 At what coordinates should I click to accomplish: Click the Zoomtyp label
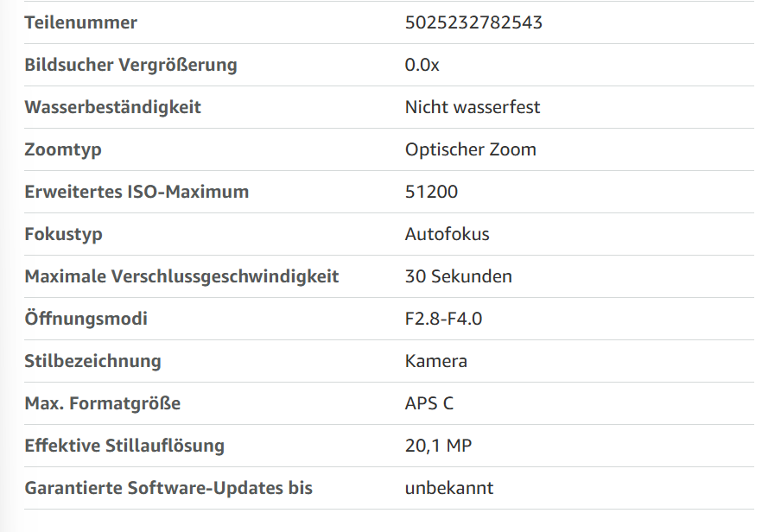coord(63,149)
